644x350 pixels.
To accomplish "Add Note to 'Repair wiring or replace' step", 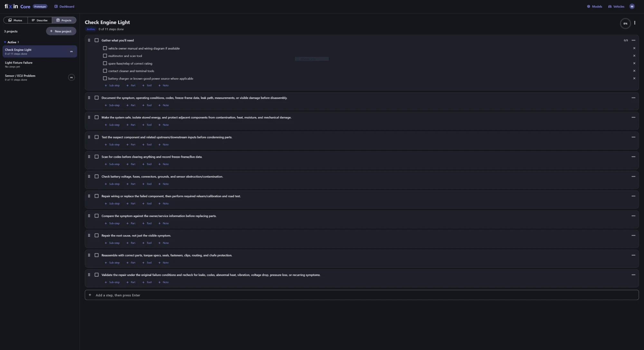I will [163, 204].
